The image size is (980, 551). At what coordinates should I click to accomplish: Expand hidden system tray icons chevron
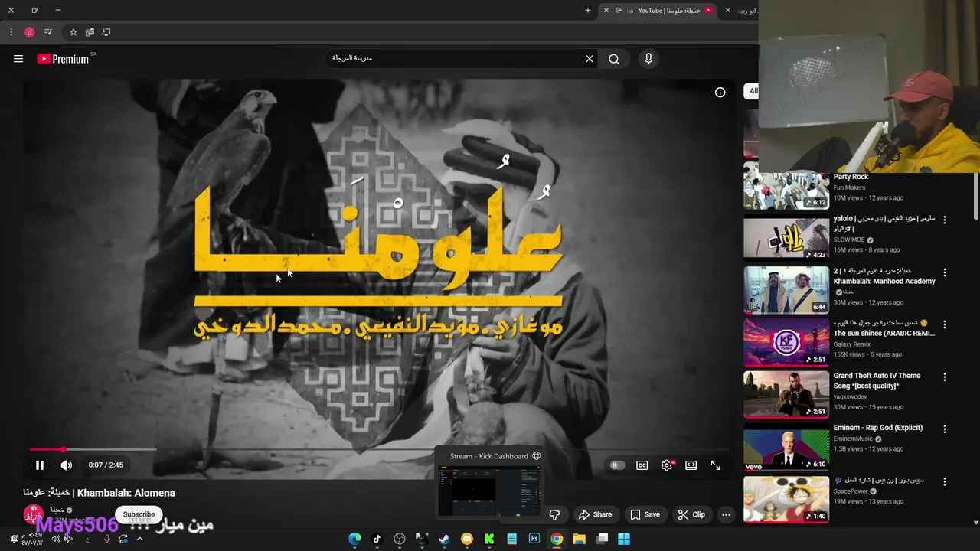point(139,540)
